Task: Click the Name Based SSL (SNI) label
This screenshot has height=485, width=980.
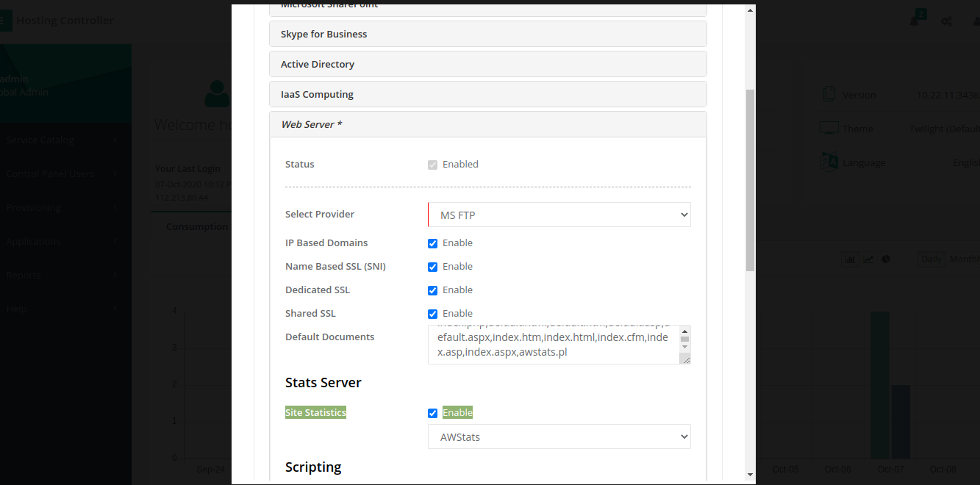Action: coord(335,267)
